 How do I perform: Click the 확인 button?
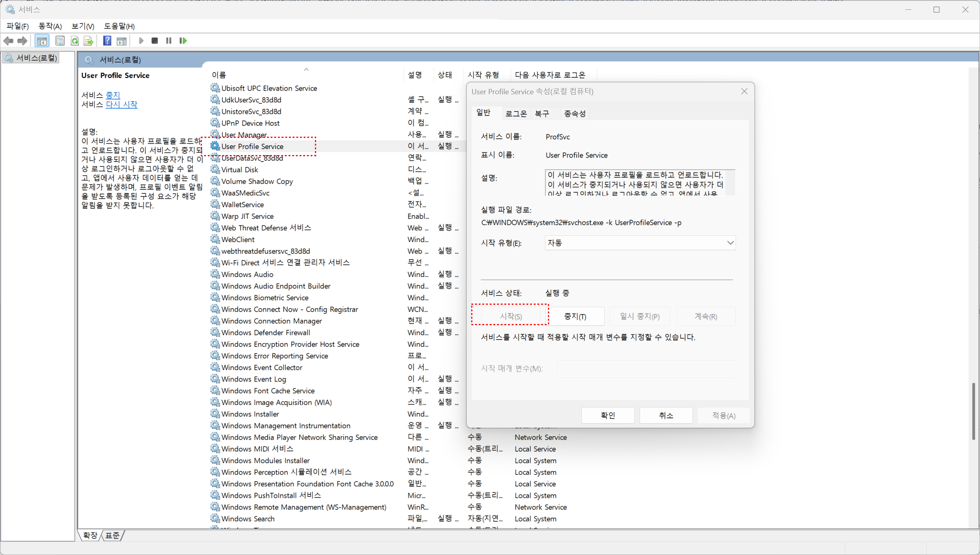coord(608,415)
